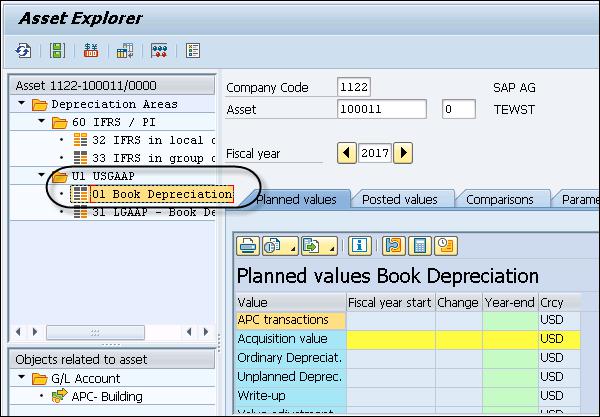Screen dimensions: 600x417
Task: Select 01 Book Depreciation tree item
Action: tap(161, 194)
